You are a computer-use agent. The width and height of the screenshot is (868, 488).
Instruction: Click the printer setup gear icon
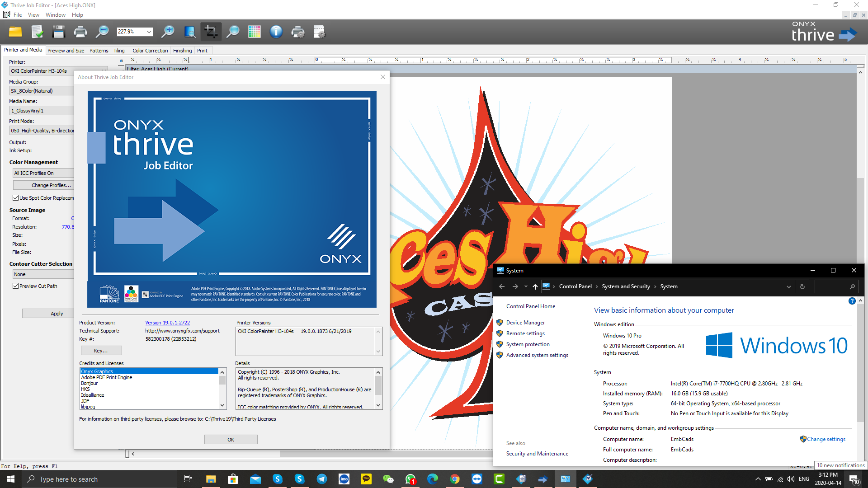click(297, 32)
